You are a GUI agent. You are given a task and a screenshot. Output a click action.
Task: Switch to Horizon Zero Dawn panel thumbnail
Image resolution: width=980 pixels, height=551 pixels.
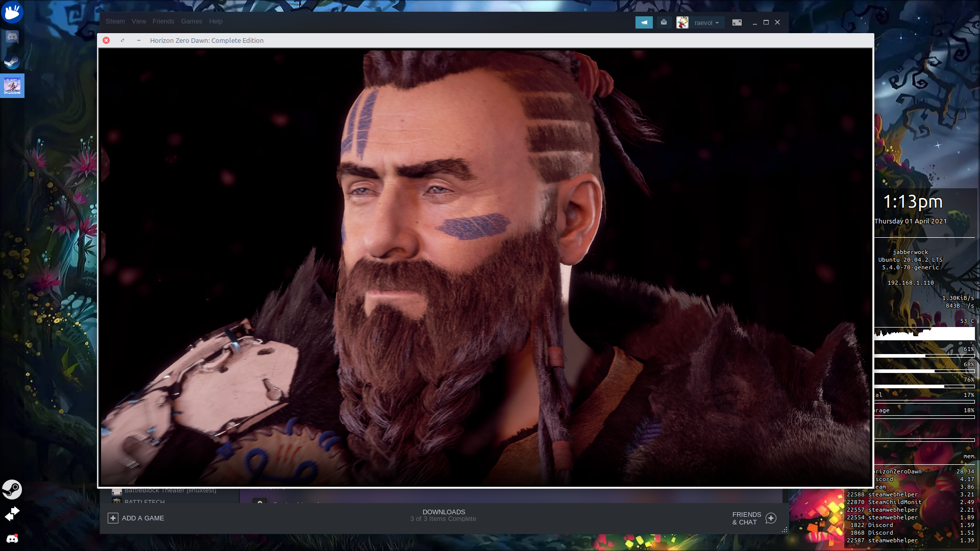tap(12, 86)
